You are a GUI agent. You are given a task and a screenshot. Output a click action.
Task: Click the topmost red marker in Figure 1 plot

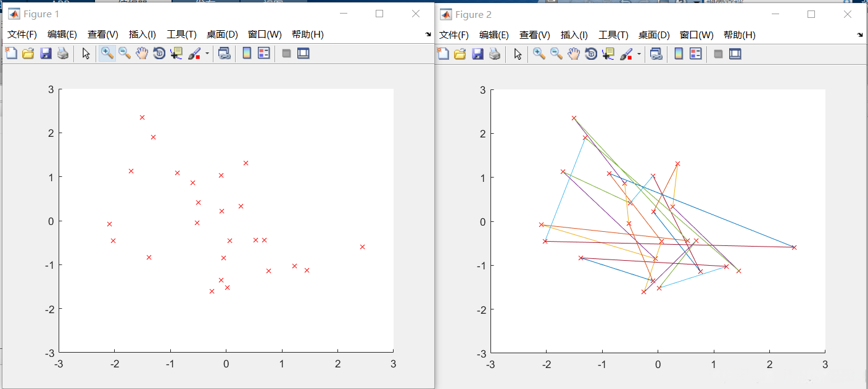click(142, 117)
